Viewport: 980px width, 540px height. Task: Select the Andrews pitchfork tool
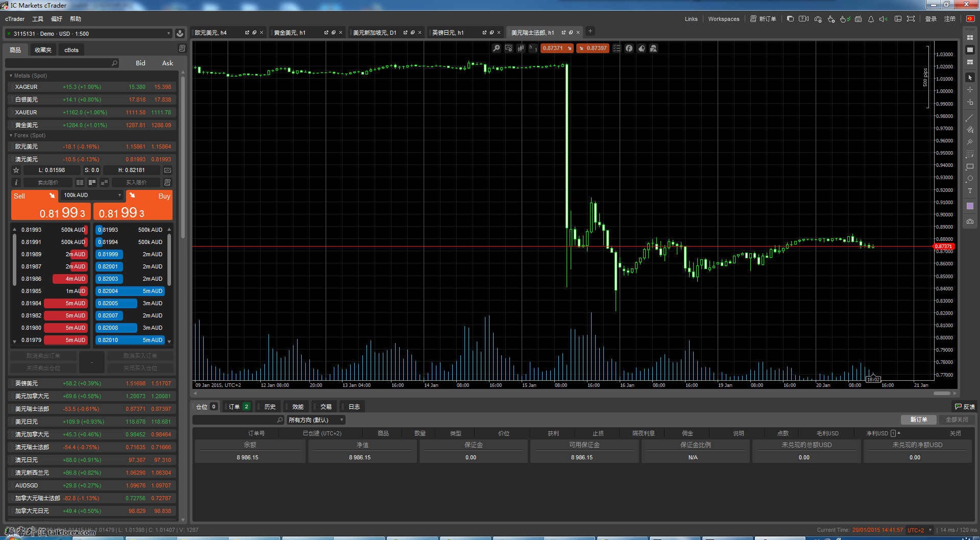970,142
